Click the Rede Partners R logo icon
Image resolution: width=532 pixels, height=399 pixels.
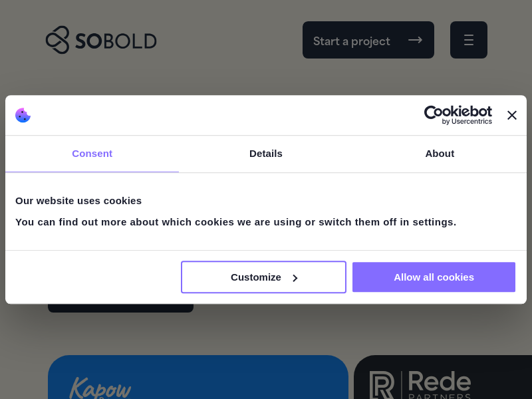(382, 385)
